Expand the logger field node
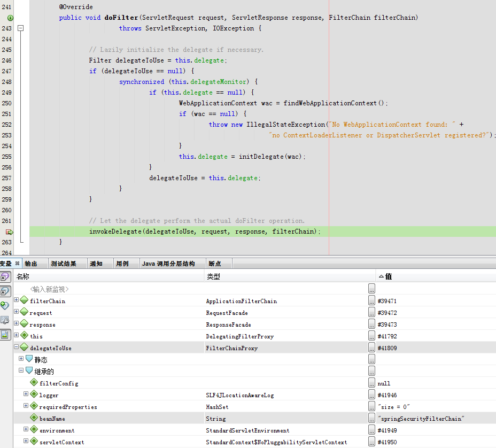 [x=26, y=394]
